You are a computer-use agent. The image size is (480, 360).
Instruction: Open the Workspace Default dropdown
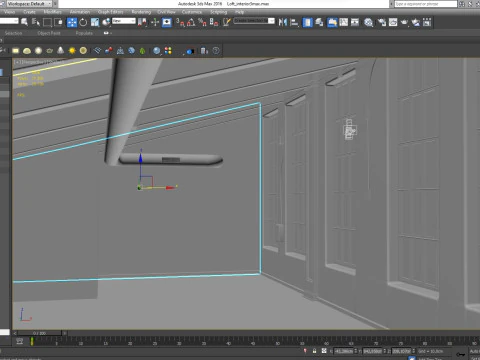(29, 4)
